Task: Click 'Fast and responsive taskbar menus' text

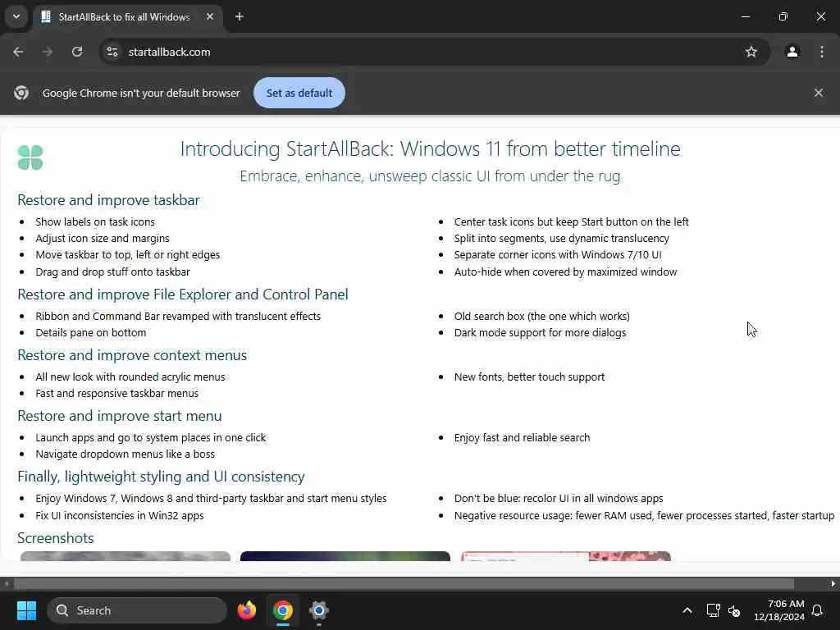Action: [x=116, y=393]
